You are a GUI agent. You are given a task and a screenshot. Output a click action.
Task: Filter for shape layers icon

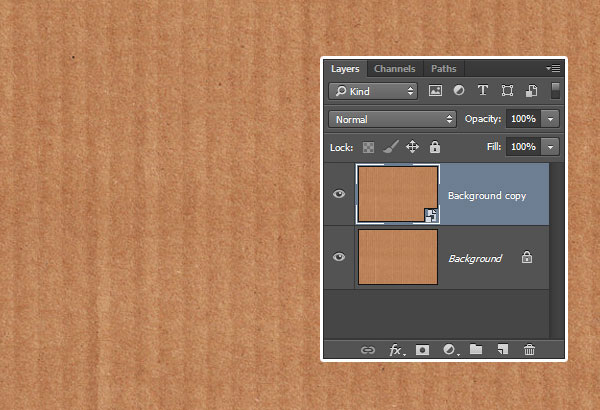(x=507, y=91)
